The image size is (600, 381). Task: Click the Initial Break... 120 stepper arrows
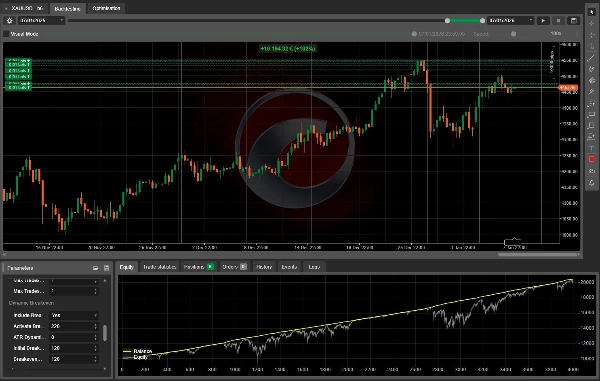[96, 348]
